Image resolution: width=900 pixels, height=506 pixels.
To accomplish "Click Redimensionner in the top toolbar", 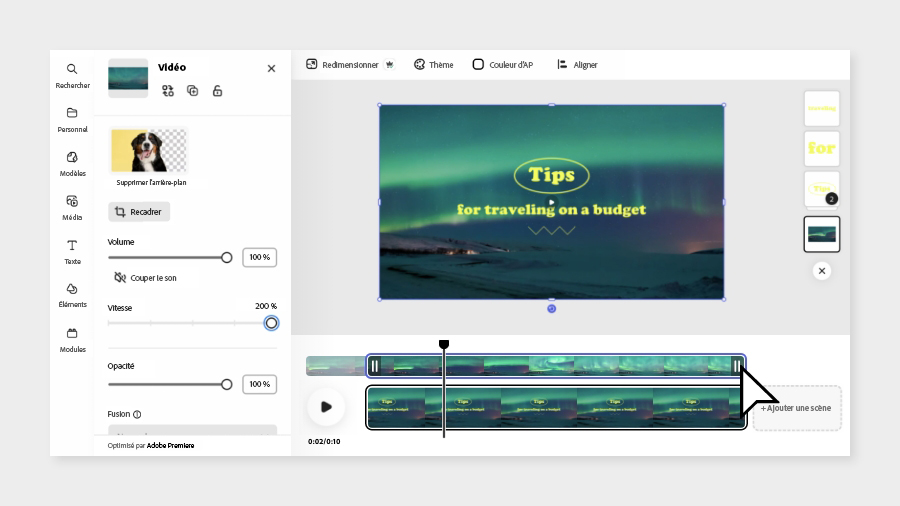I will pos(343,65).
